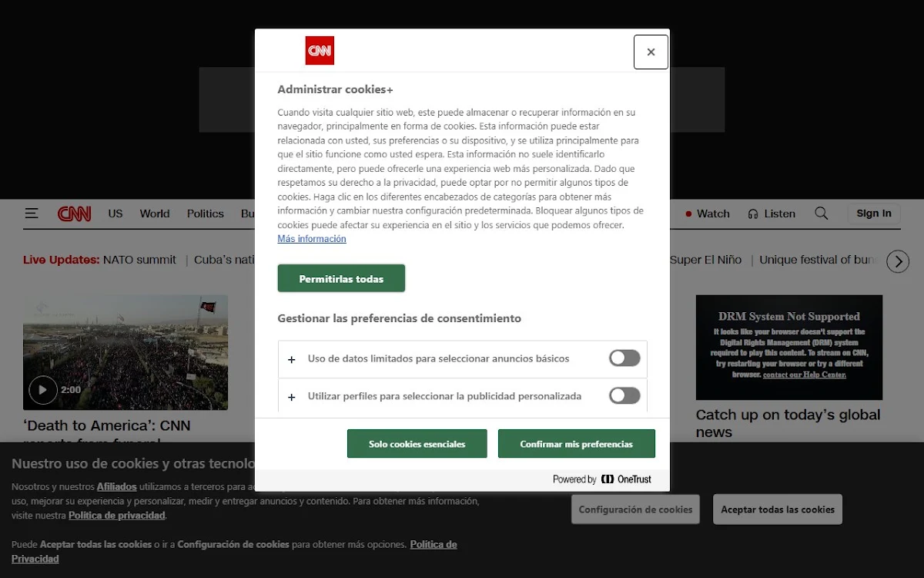Click 'Aceptar todas las cookies' banner button

pyautogui.click(x=778, y=509)
